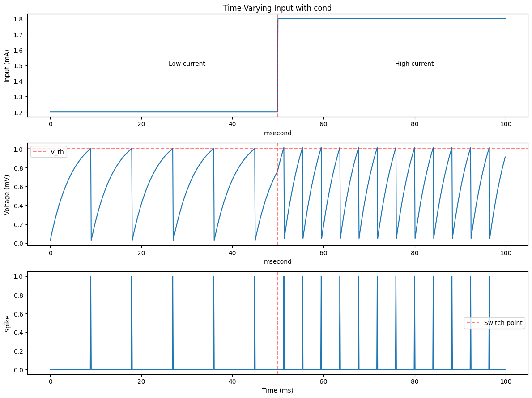Click the 20 tick below the voltage plot
The width and height of the screenshot is (532, 398).
141,252
